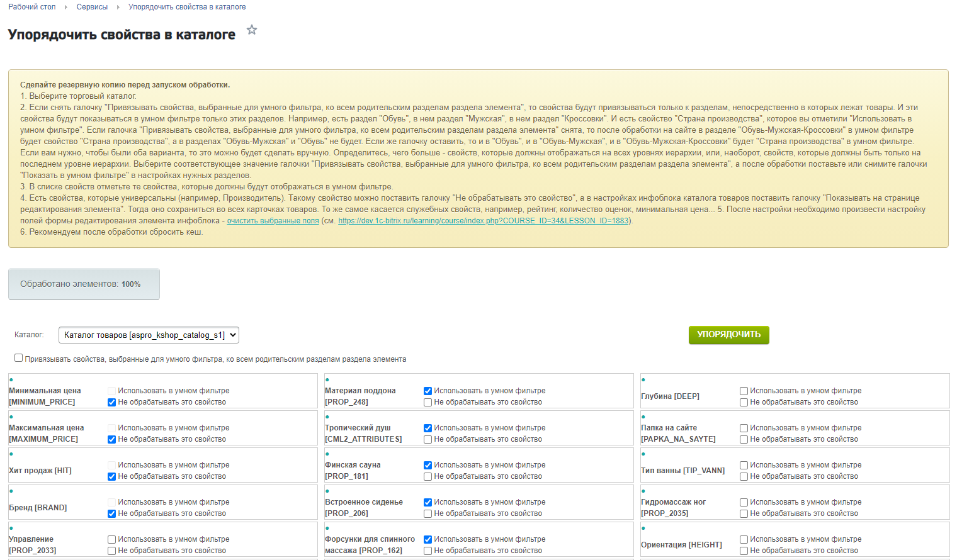Open the Каталог dropdown selector

[x=149, y=335]
